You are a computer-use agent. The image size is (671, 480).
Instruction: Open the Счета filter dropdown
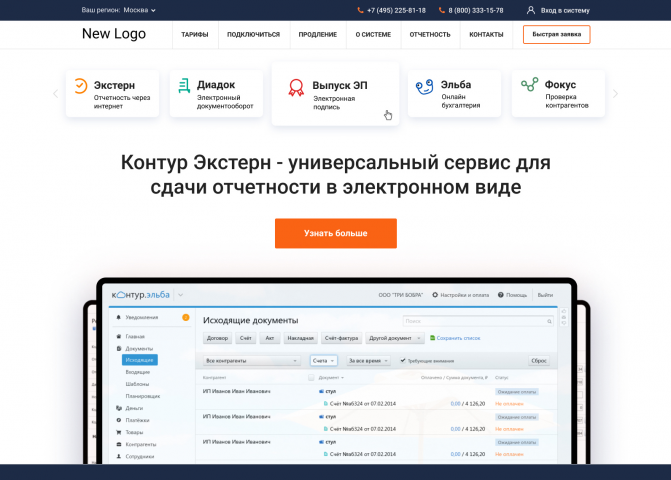[324, 361]
